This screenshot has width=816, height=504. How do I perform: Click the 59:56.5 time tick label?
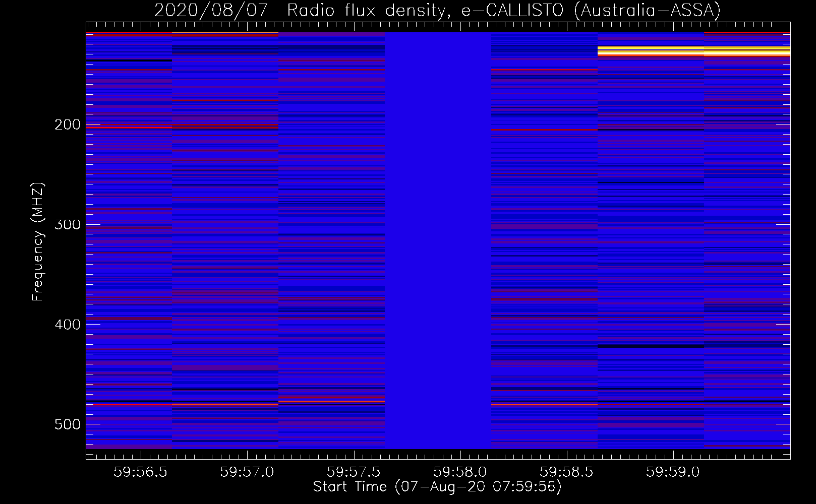[141, 472]
